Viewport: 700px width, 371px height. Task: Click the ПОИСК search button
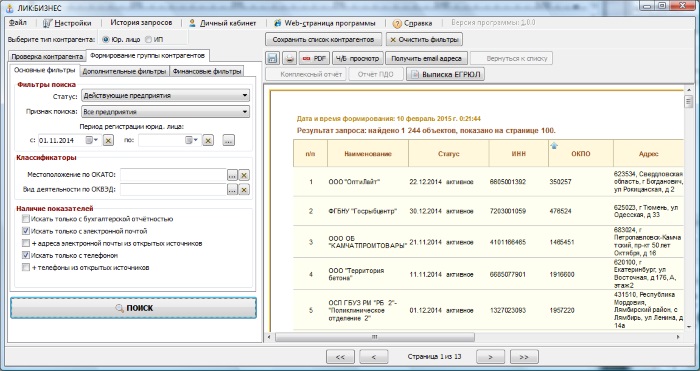click(133, 308)
